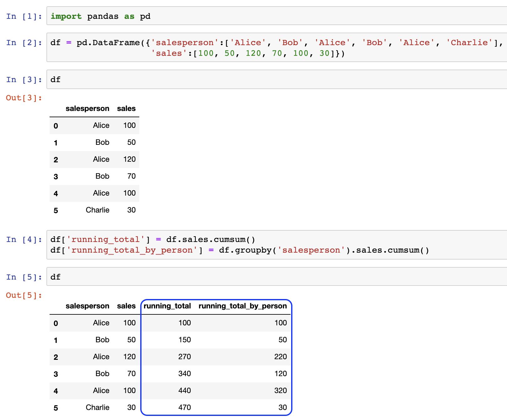Screen dimensions: 507x420
Task: Click the 320 running_total_by_person value
Action: [280, 391]
